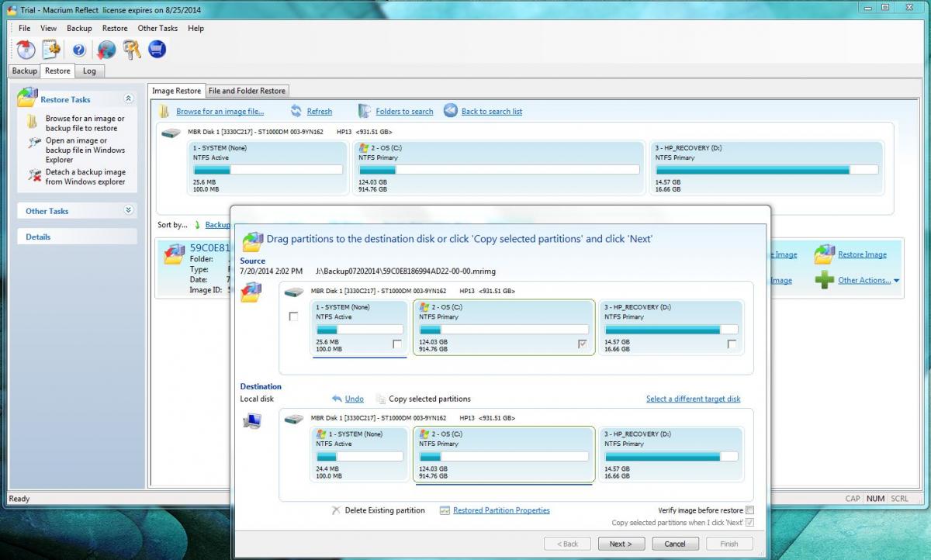
Task: Switch to File and Folder Restore tab
Action: point(247,91)
